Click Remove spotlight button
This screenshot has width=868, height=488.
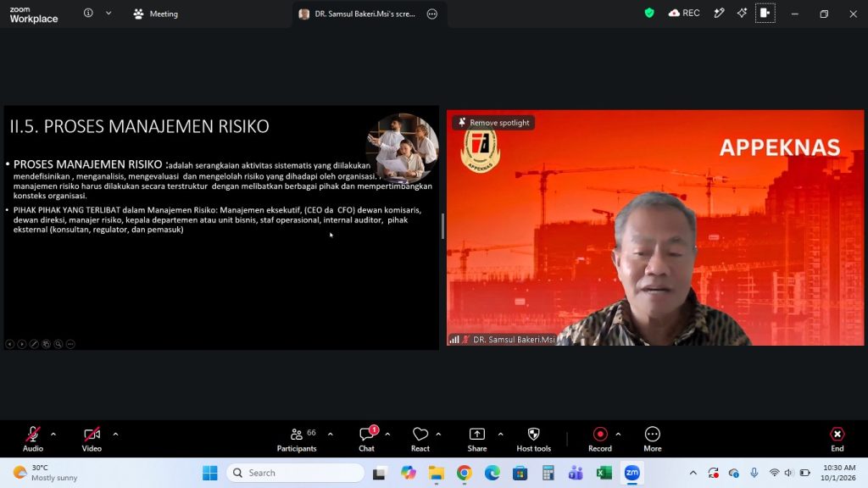(x=494, y=123)
